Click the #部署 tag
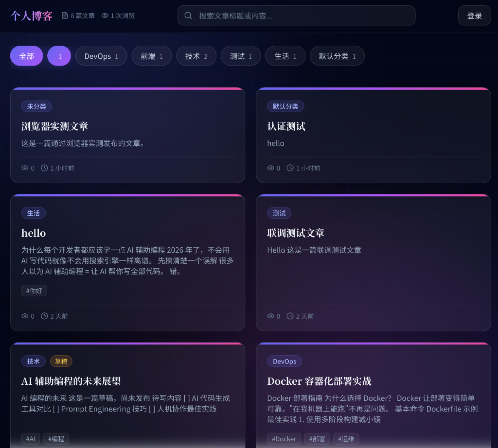Image resolution: width=498 pixels, height=448 pixels. (x=317, y=439)
